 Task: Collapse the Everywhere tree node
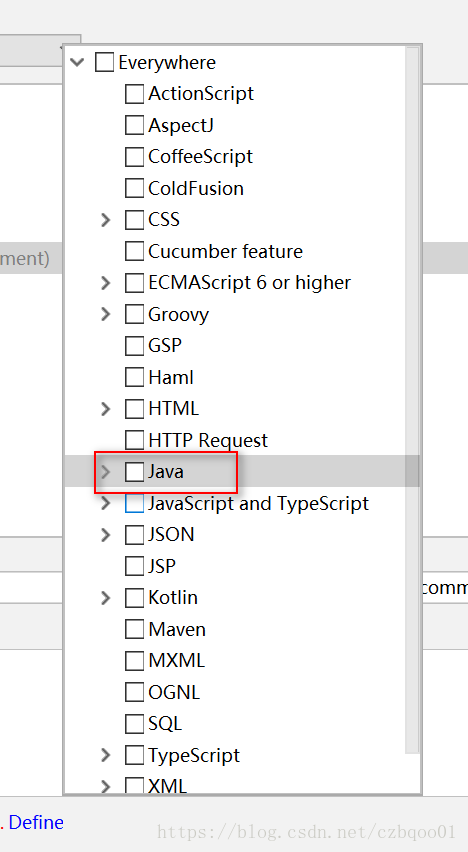77,62
